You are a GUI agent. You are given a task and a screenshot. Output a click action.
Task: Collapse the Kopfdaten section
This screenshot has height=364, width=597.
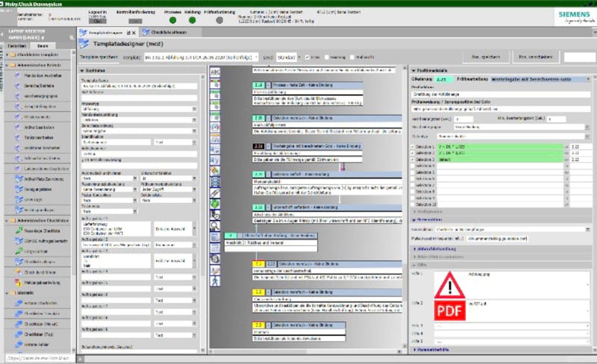[x=82, y=72]
